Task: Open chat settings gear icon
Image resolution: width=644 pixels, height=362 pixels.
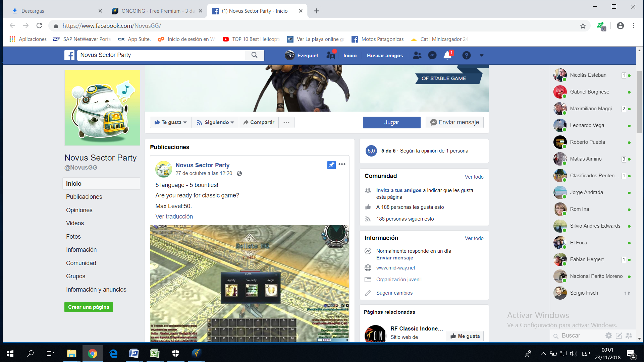Action: [609, 336]
